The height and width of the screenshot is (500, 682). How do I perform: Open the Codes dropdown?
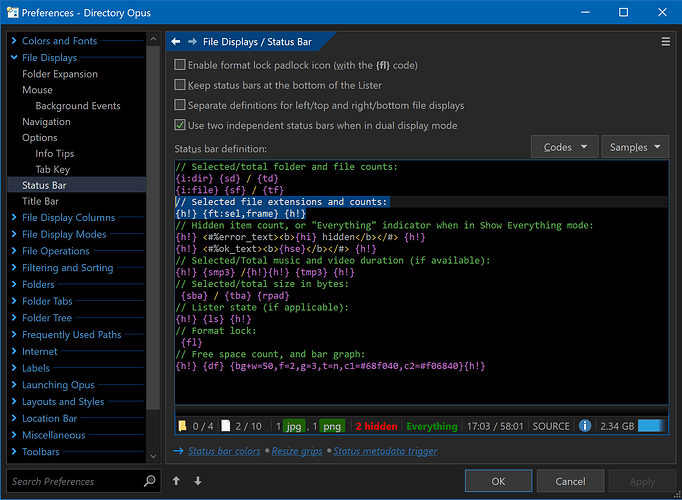tap(565, 147)
